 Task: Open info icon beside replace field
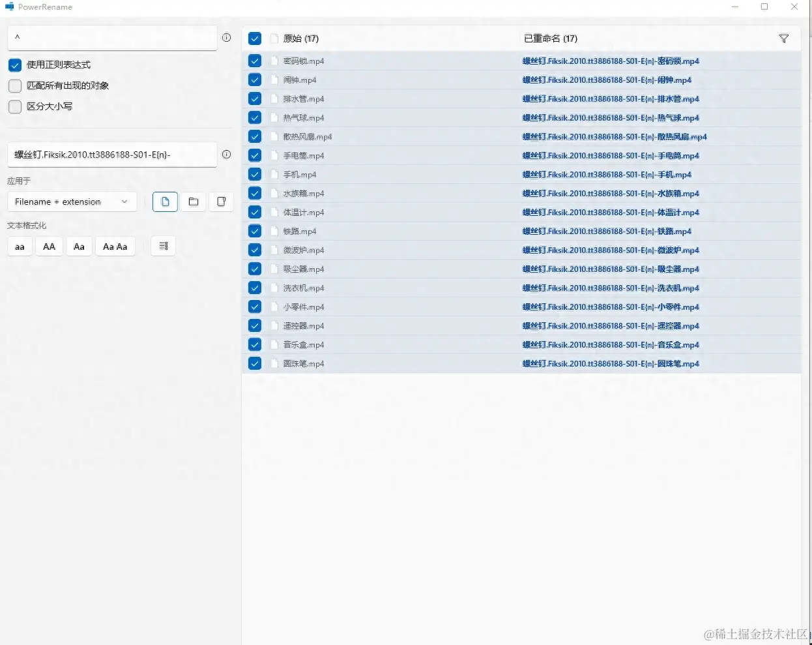tap(226, 155)
